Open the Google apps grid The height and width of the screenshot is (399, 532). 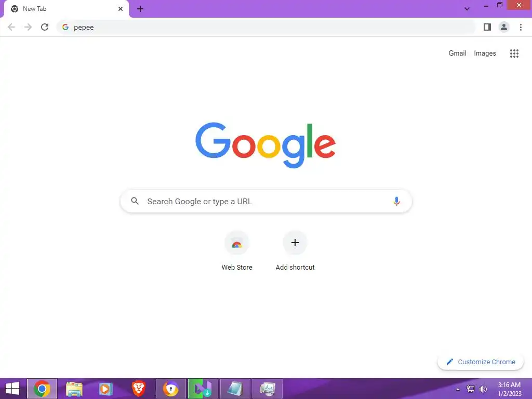click(x=514, y=54)
